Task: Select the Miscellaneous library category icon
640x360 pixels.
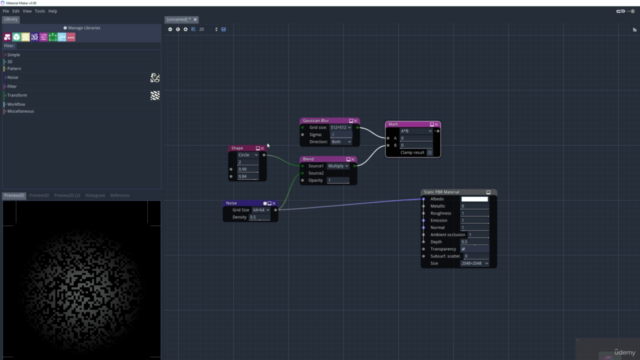Action: pyautogui.click(x=71, y=37)
